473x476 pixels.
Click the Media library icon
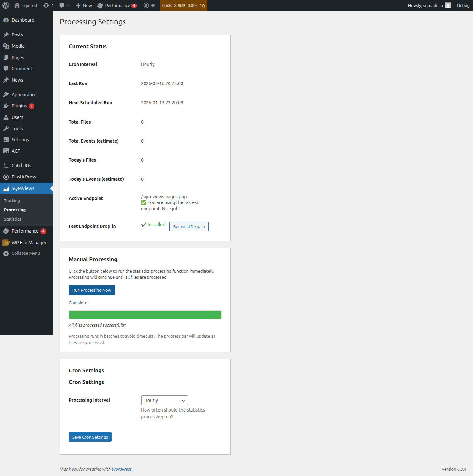6,46
